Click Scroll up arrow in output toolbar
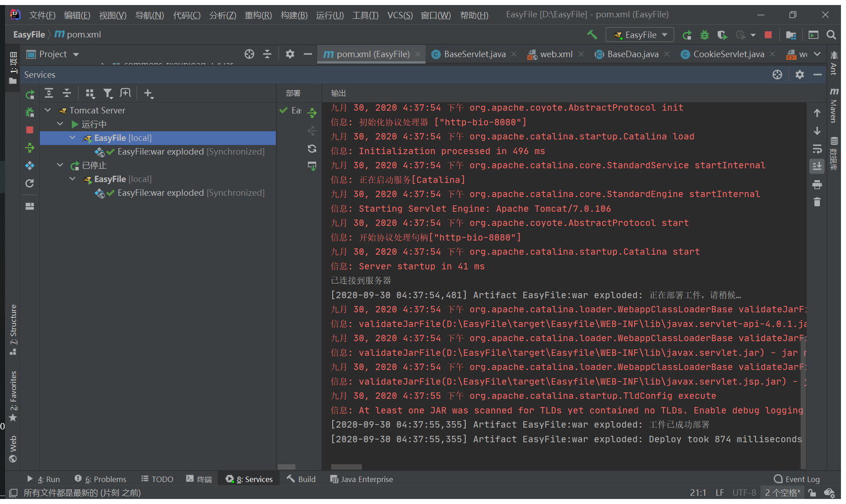The height and width of the screenshot is (504, 846). (817, 113)
